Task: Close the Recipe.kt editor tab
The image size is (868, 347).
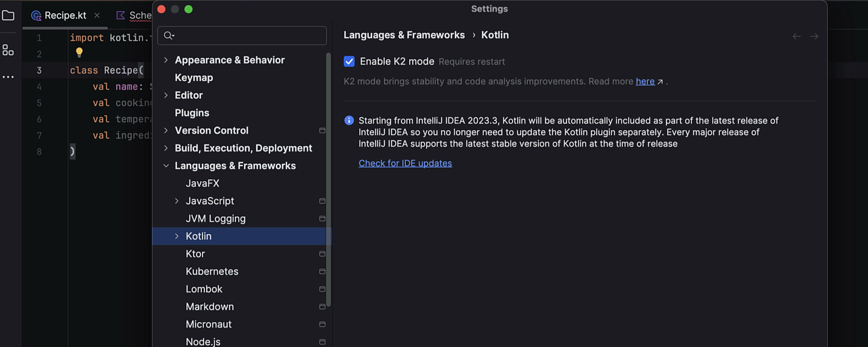Action: click(97, 16)
